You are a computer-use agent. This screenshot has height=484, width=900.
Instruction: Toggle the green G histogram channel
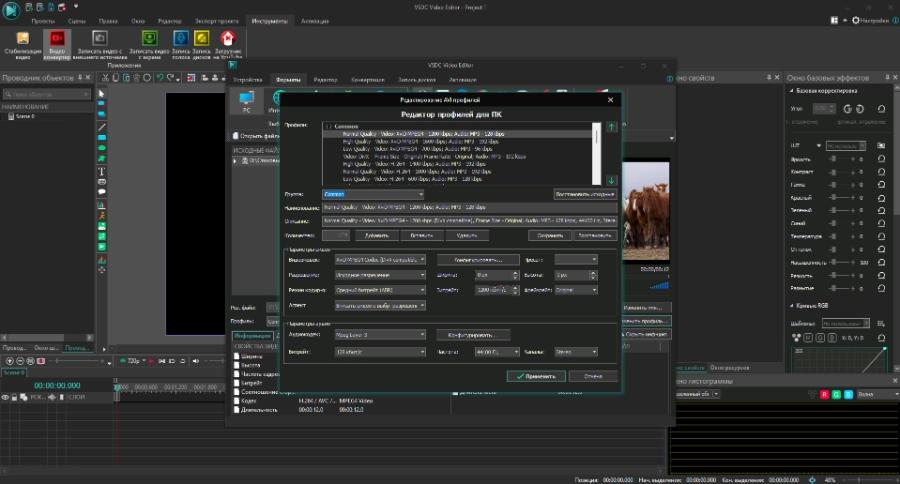click(836, 394)
